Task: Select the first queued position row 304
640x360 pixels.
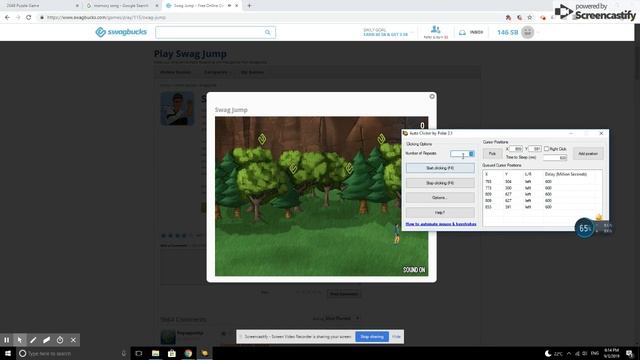Action: coord(542,182)
